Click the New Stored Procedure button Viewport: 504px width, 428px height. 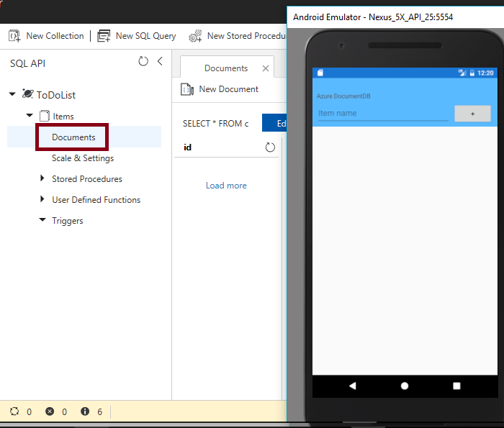(x=238, y=36)
